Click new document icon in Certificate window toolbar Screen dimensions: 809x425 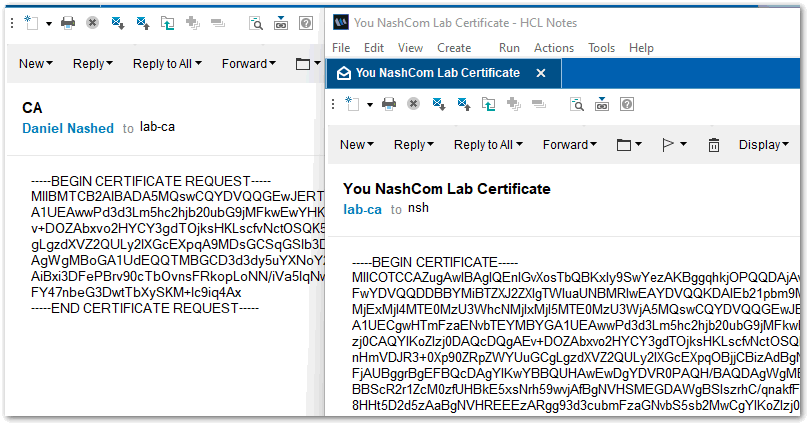pyautogui.click(x=353, y=104)
